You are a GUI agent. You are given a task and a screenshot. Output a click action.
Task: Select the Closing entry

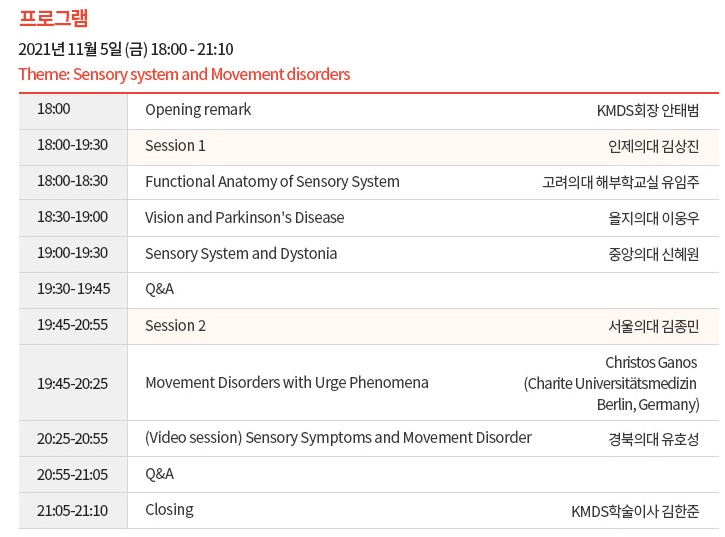(169, 510)
